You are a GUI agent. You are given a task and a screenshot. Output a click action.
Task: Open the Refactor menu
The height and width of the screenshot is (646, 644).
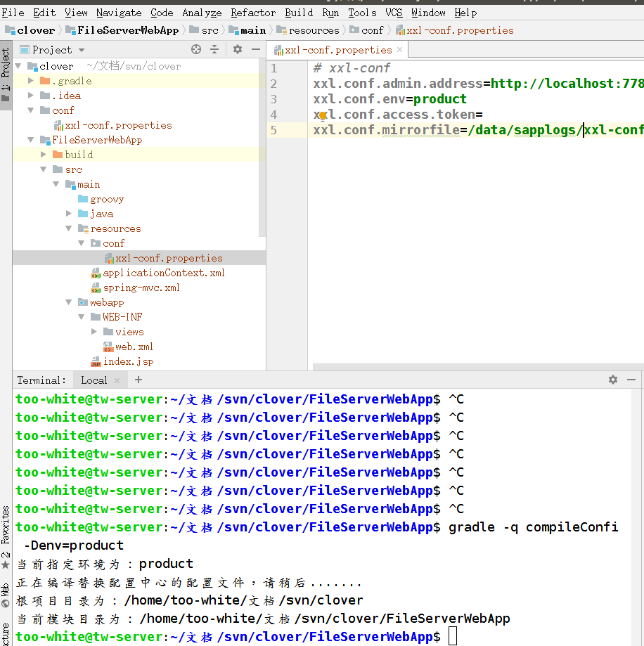[x=253, y=13]
